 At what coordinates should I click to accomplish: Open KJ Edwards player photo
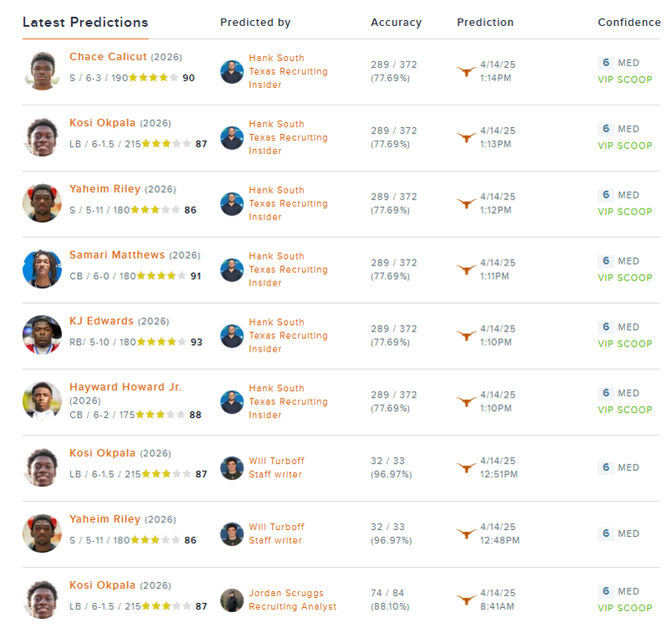pyautogui.click(x=42, y=336)
